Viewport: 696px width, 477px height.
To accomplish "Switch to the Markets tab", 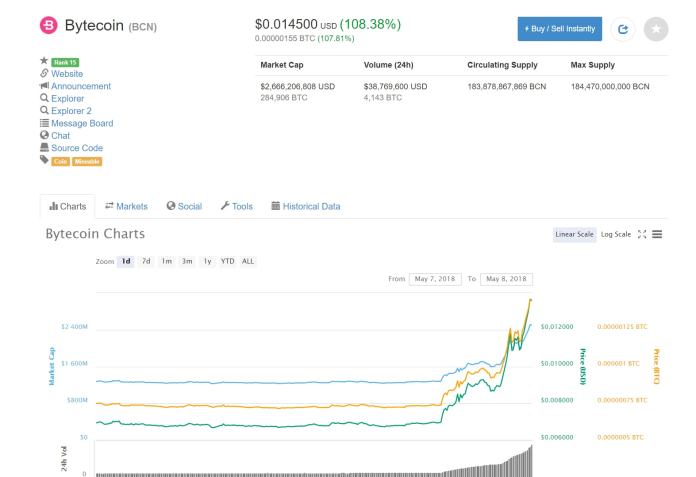I will pos(126,206).
